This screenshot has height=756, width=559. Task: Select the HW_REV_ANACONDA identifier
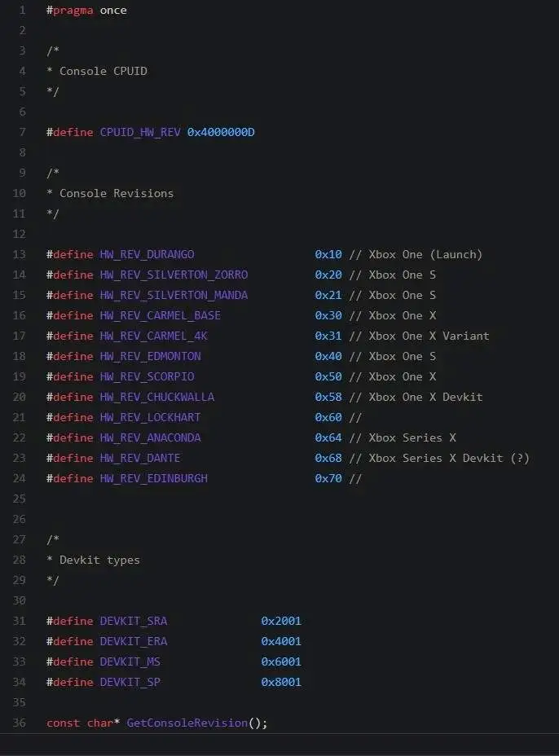(150, 437)
